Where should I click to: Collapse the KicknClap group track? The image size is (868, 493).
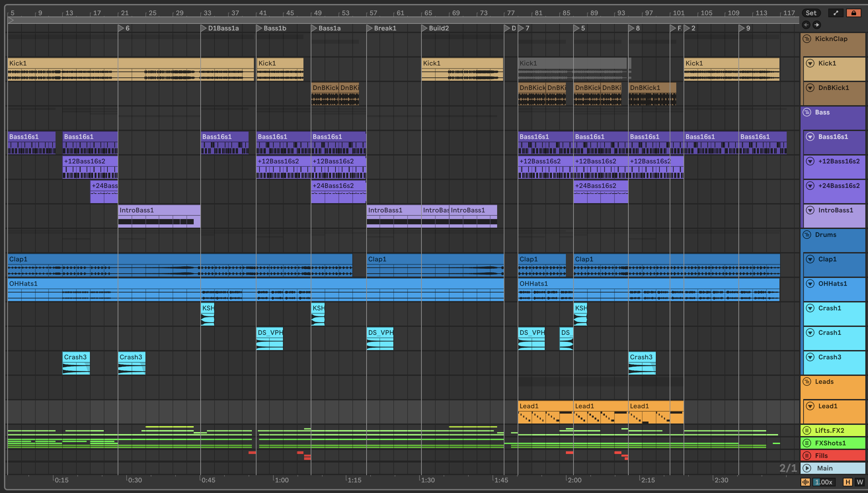[x=807, y=39]
